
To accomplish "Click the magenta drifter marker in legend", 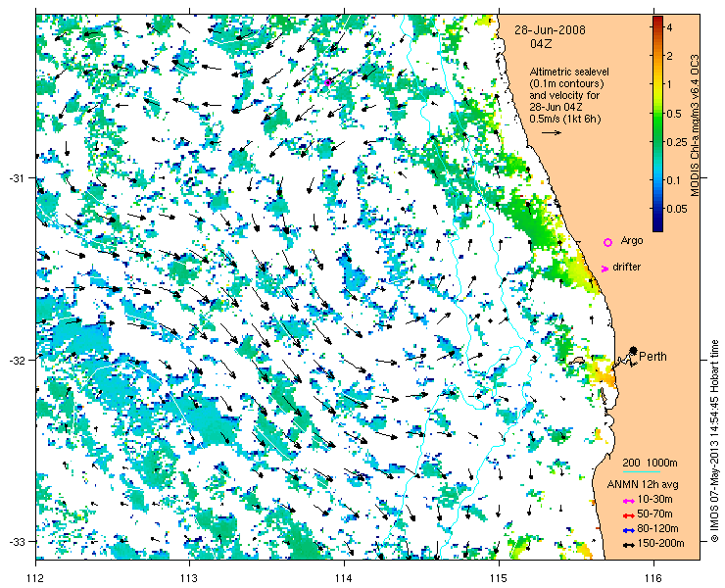I will tap(604, 269).
